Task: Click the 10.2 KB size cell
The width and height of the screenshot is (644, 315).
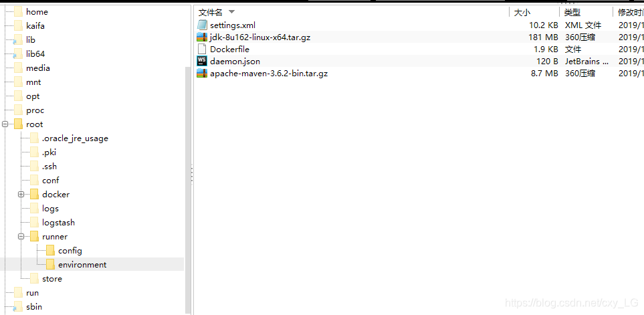Action: coord(544,25)
